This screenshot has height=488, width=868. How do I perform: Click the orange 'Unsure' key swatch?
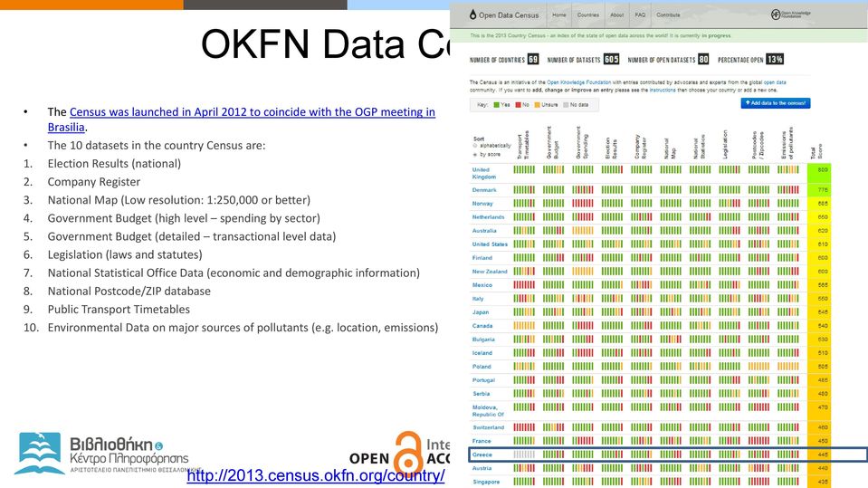(x=537, y=105)
